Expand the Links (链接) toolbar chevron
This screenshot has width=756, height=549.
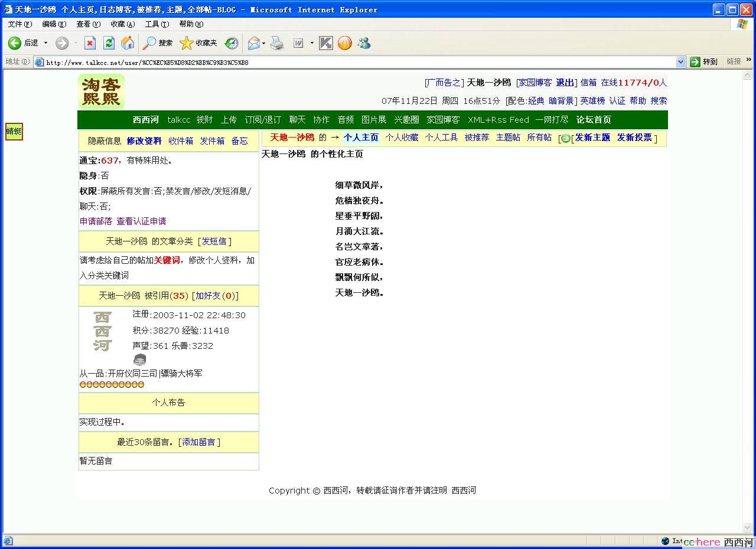tap(749, 60)
